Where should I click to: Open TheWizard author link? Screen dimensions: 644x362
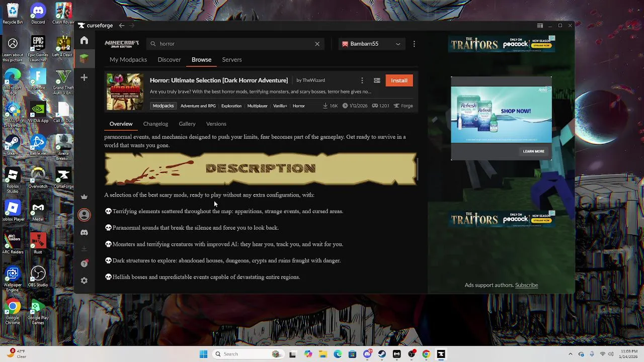[313, 80]
